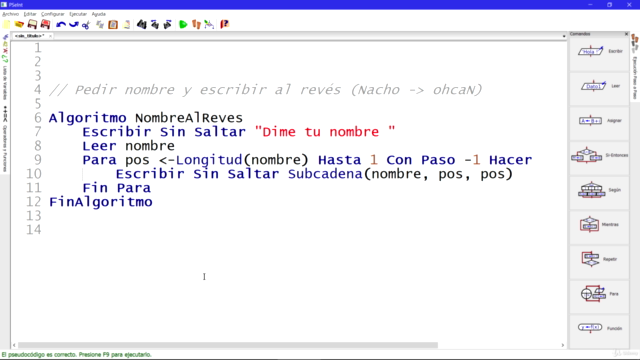Paste from the clipboard icon

click(x=113, y=24)
